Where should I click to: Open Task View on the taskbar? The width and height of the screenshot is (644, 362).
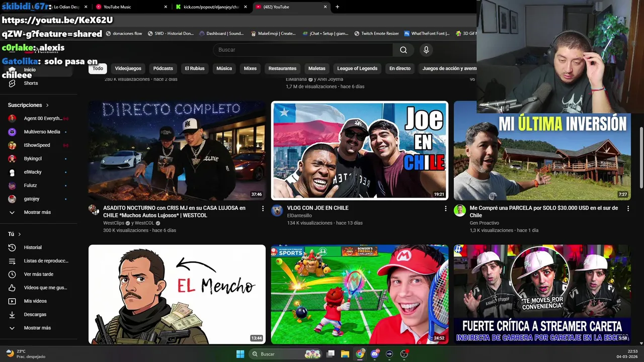coord(331,354)
